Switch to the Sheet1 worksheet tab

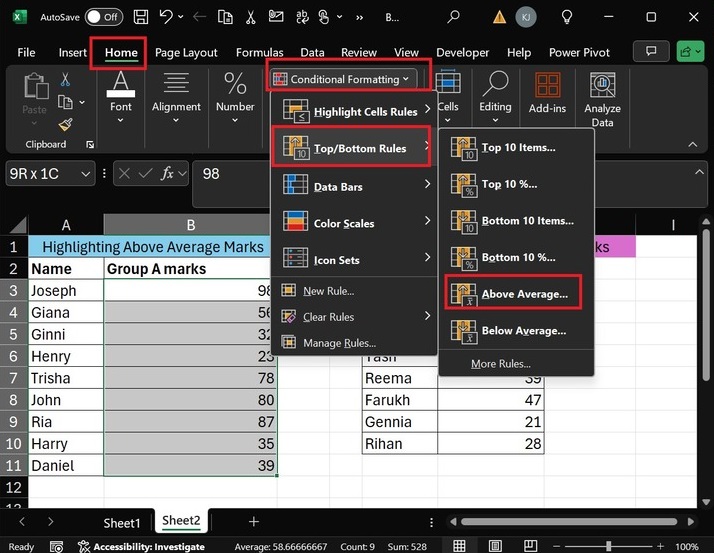point(122,522)
